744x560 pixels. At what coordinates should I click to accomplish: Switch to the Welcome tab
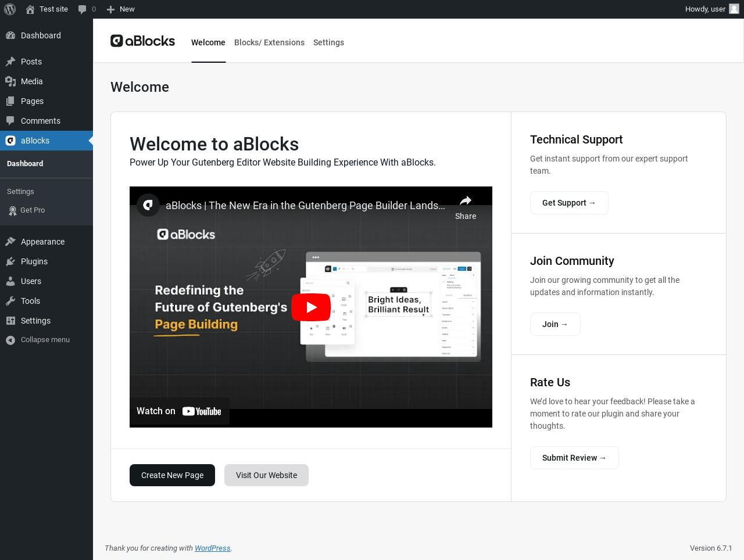click(x=208, y=42)
